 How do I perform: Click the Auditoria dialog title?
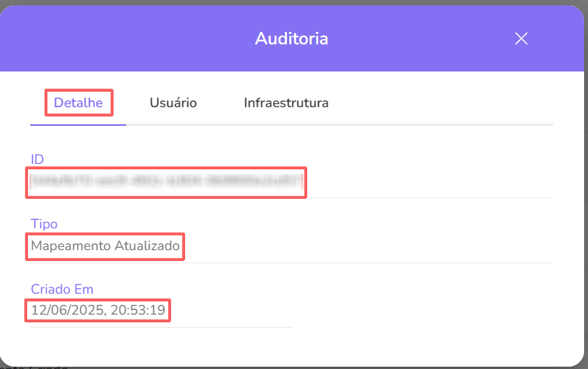point(292,39)
